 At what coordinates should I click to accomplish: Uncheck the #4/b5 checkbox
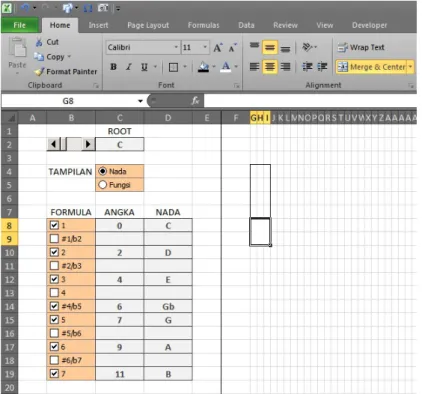point(54,306)
